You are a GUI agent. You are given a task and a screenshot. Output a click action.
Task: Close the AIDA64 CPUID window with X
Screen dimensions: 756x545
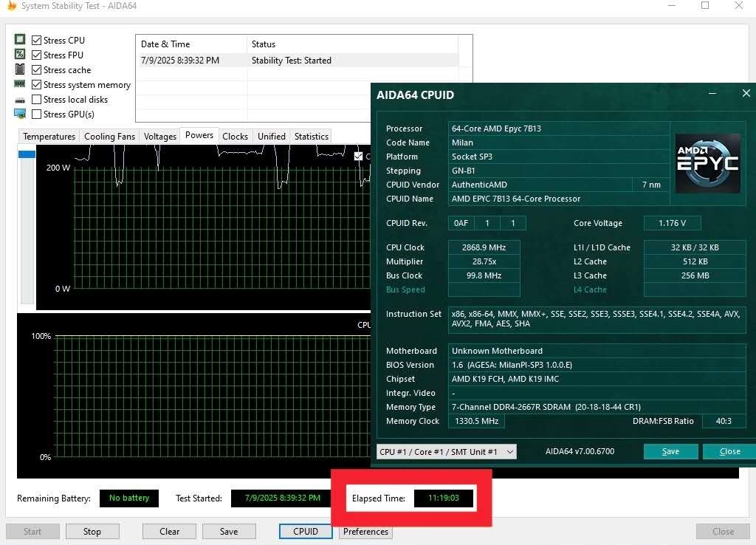pos(746,94)
